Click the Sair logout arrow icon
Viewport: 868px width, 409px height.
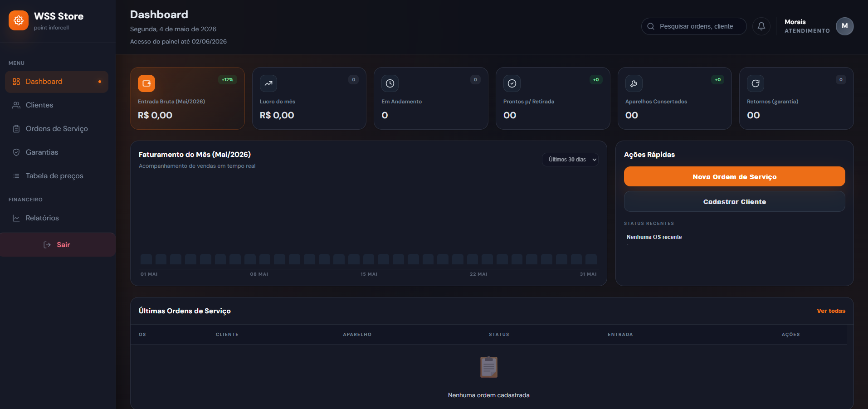coord(47,245)
